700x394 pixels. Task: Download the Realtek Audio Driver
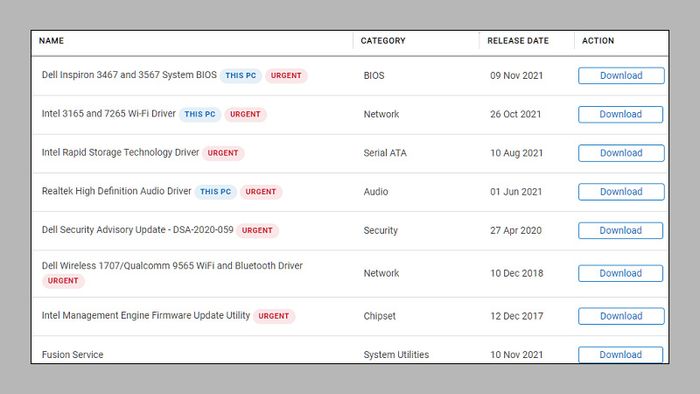coord(621,192)
